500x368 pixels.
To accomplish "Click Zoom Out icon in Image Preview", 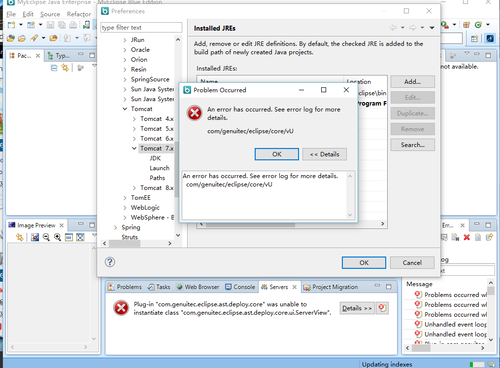I will tap(46, 237).
